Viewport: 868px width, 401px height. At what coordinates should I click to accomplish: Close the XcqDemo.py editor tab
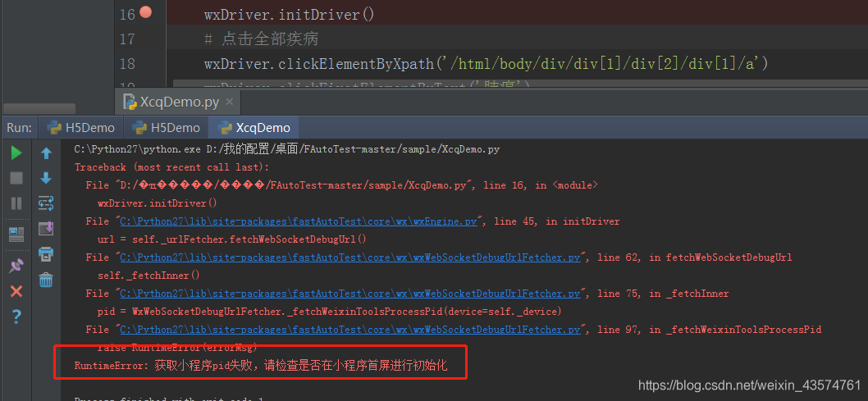[x=230, y=102]
